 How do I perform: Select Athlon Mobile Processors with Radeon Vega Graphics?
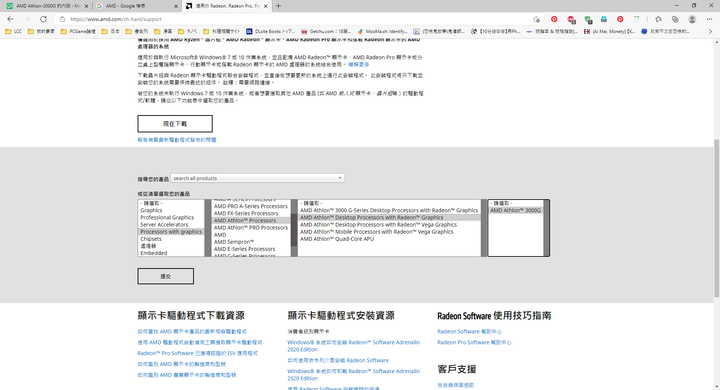click(377, 232)
